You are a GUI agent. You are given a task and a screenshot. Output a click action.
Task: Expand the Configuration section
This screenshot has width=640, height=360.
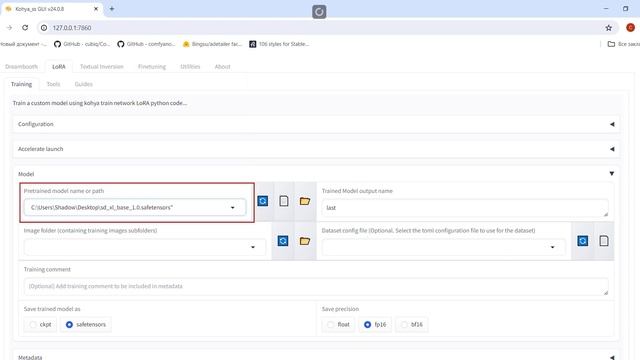tap(316, 124)
